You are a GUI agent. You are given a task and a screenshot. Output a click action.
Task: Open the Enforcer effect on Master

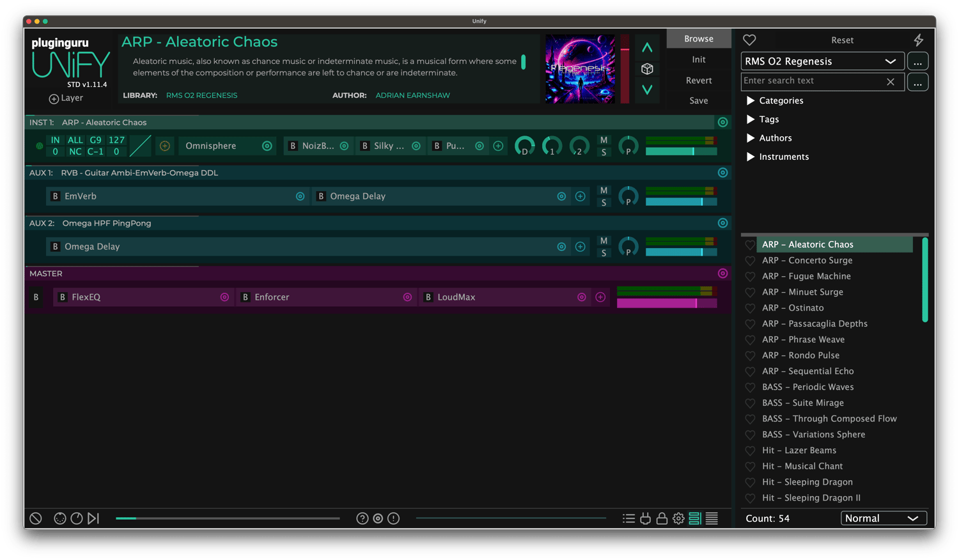[327, 297]
